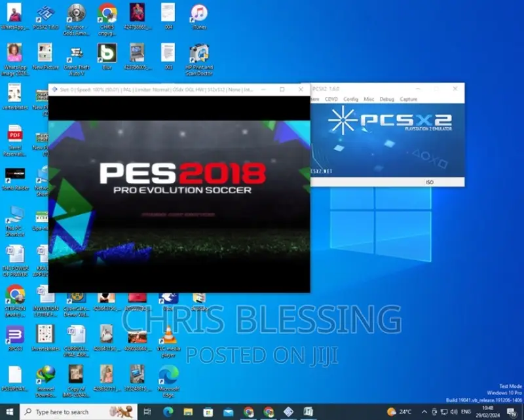Select the CHRIS Chrome profile shortcut
Viewport: 524px width, 420px height.
(107, 20)
